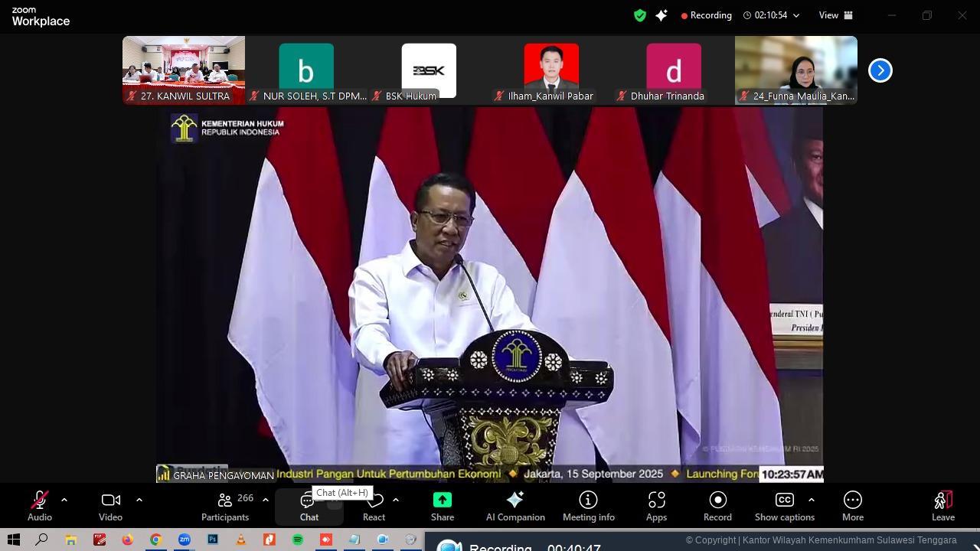
Task: Open the More options menu
Action: [852, 505]
